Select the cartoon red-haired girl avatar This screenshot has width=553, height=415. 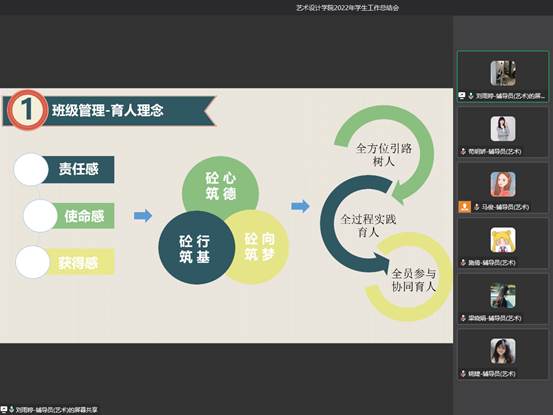(x=503, y=184)
